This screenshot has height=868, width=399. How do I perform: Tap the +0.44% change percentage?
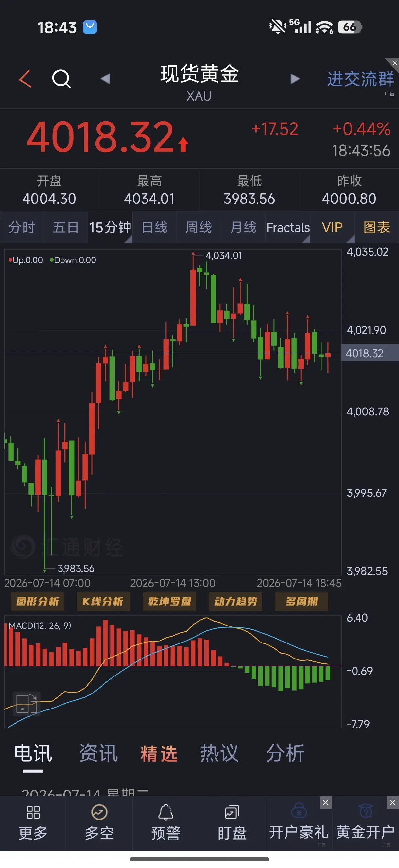click(362, 129)
